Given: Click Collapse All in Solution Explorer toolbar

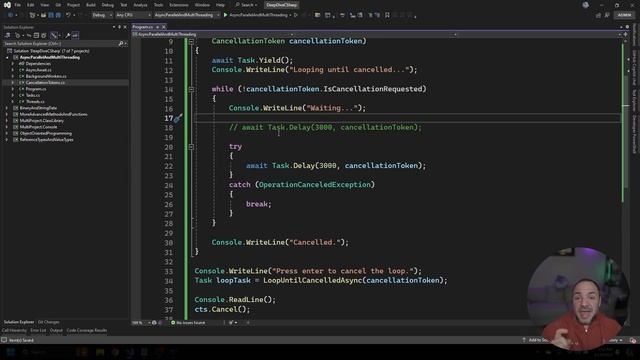Looking at the screenshot, I should point(36,36).
